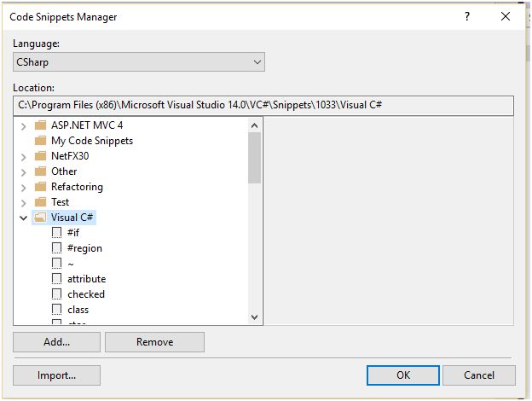Select the checked snippet item
Image resolution: width=532 pixels, height=401 pixels.
[x=86, y=294]
